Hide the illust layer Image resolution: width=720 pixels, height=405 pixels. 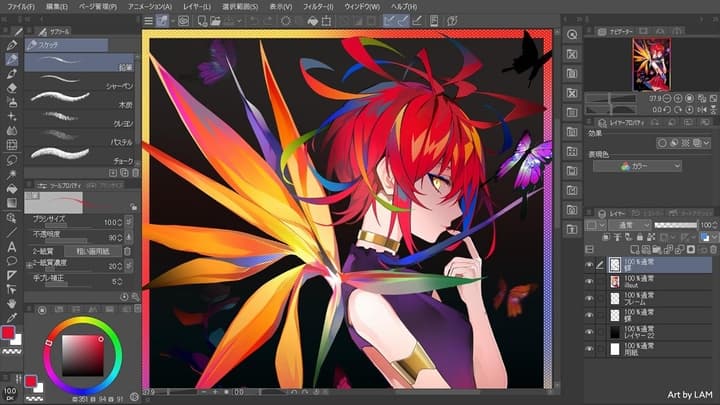pyautogui.click(x=589, y=281)
